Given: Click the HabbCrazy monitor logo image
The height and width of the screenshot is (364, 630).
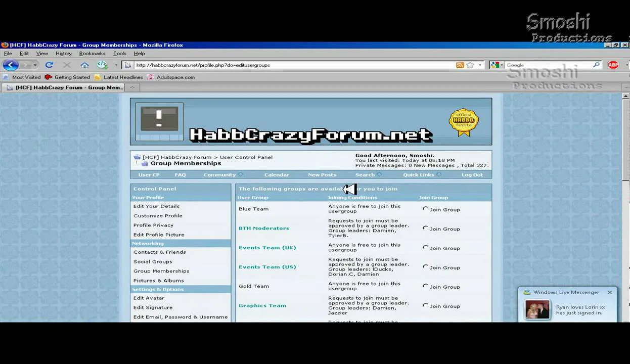Looking at the screenshot, I should point(159,122).
